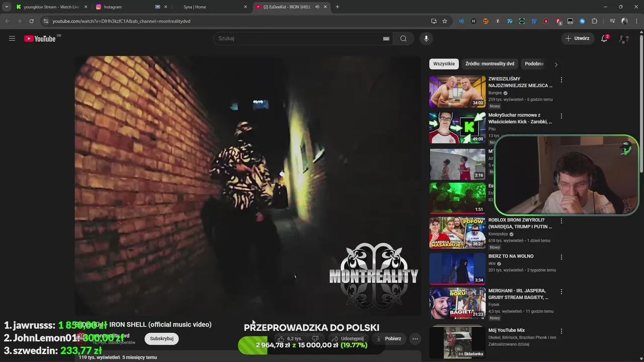Click the 49:00 Kick video thumbnail
This screenshot has height=362, width=644.
pos(457,128)
